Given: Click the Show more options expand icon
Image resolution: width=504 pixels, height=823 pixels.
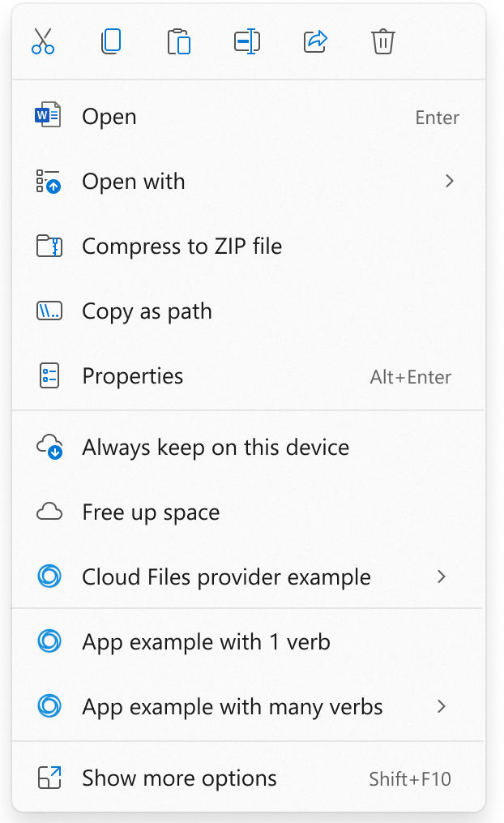Looking at the screenshot, I should pos(49,778).
